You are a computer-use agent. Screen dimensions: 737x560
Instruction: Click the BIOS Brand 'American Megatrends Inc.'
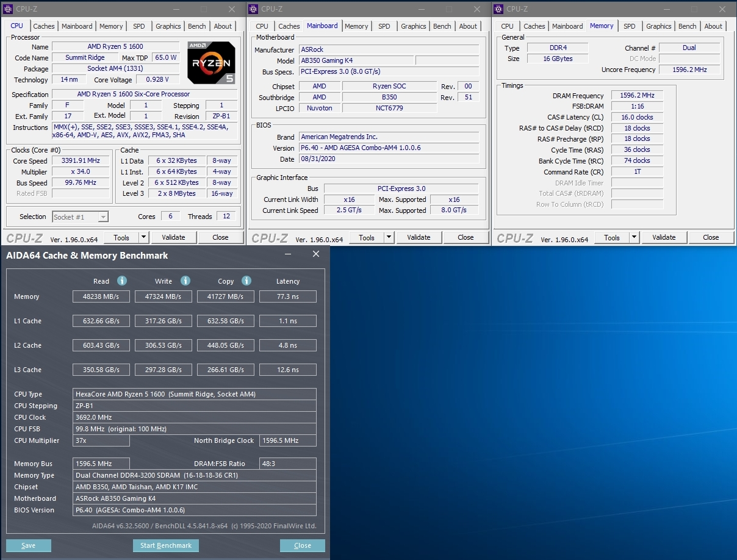pos(389,137)
